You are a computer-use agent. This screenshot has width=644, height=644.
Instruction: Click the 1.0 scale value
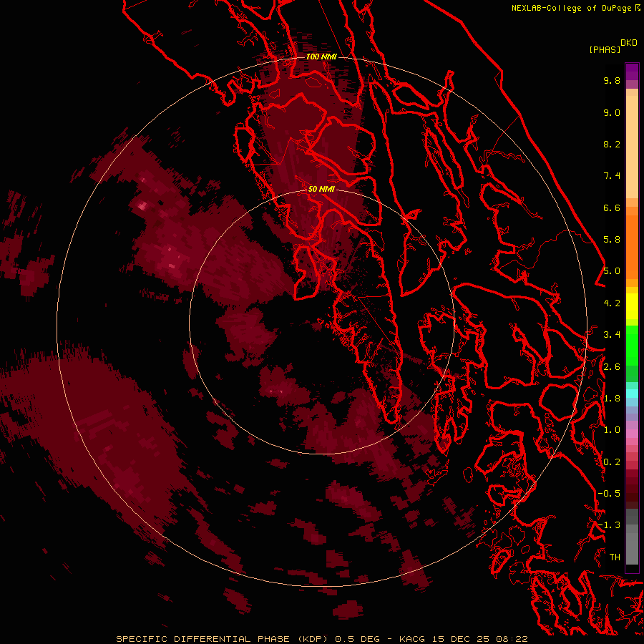point(612,430)
